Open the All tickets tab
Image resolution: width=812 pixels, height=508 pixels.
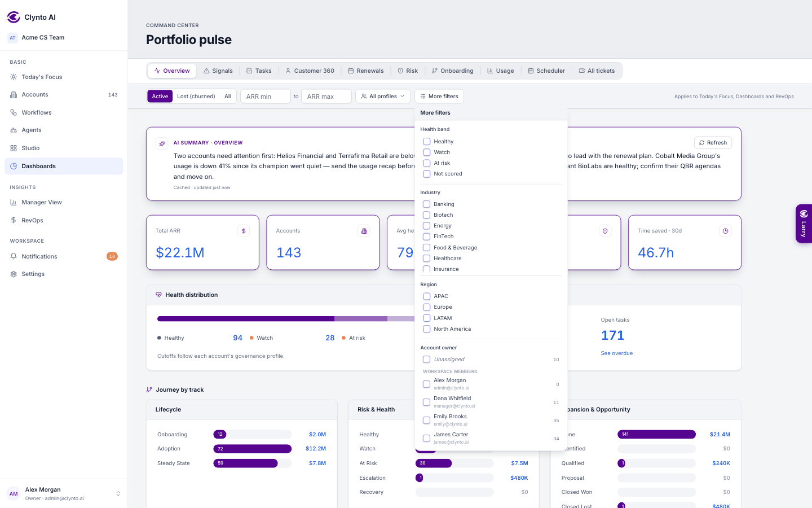click(x=597, y=71)
